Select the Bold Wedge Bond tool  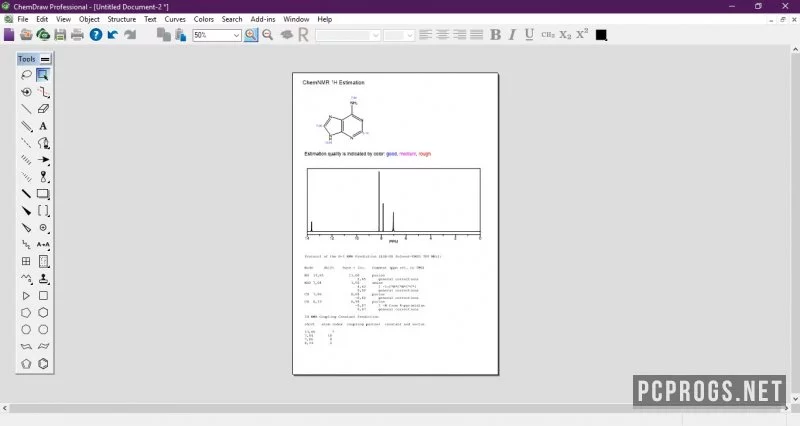[x=26, y=211]
